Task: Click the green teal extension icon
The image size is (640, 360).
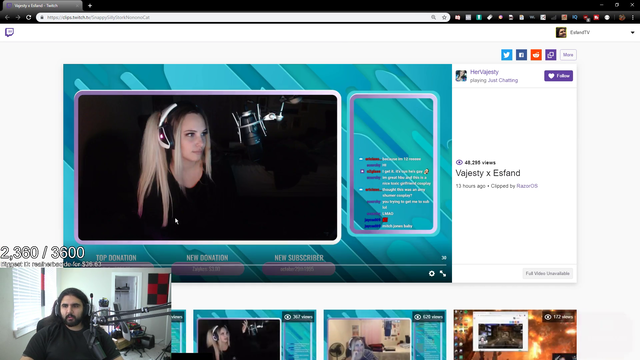Action: (x=479, y=18)
